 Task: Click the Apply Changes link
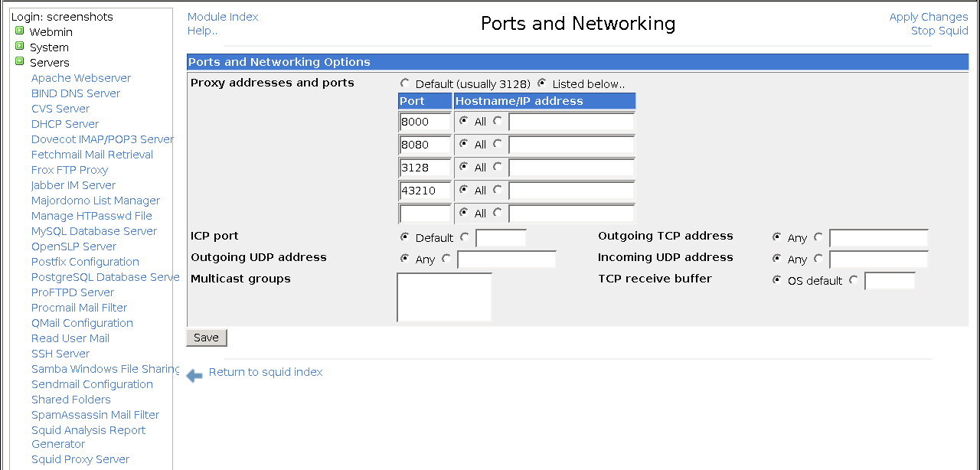tap(929, 17)
